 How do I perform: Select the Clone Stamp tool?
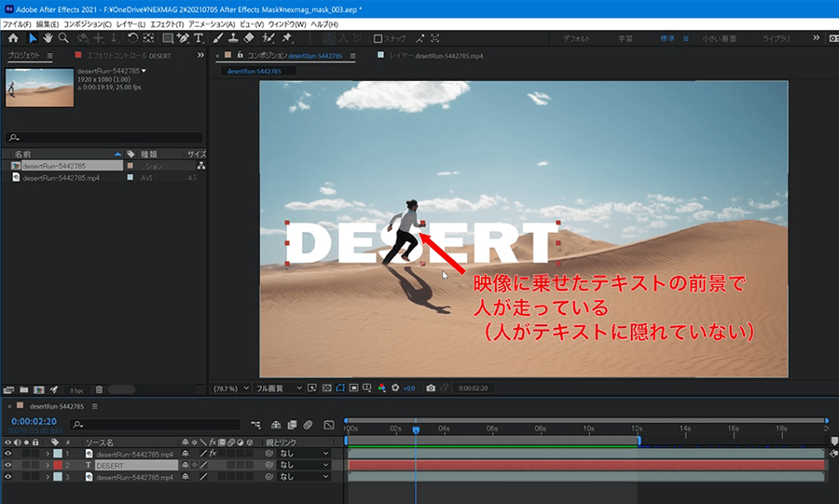(x=232, y=38)
